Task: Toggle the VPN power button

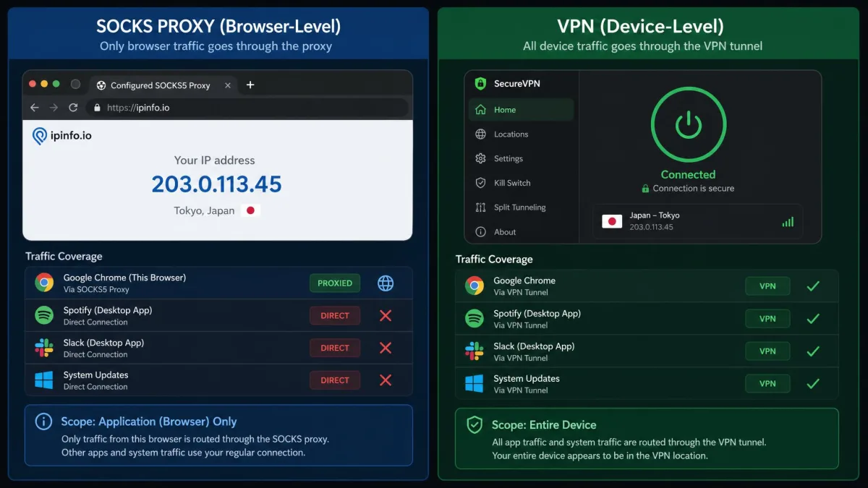Action: coord(688,126)
